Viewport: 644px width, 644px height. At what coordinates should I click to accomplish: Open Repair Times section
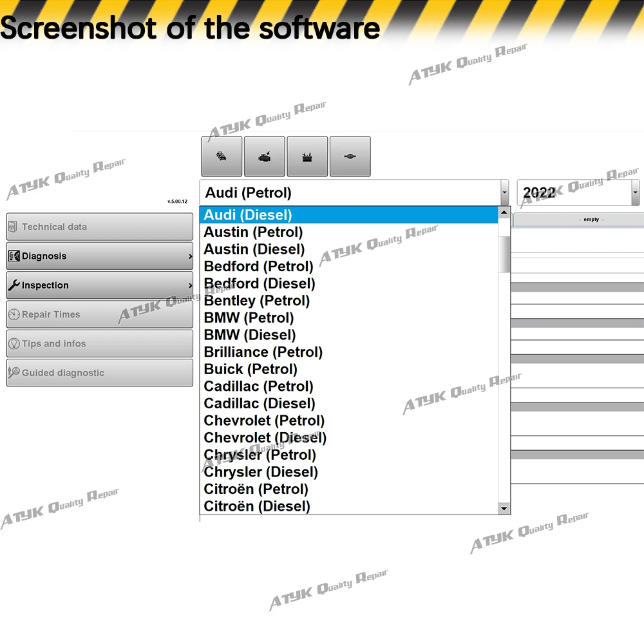click(99, 314)
